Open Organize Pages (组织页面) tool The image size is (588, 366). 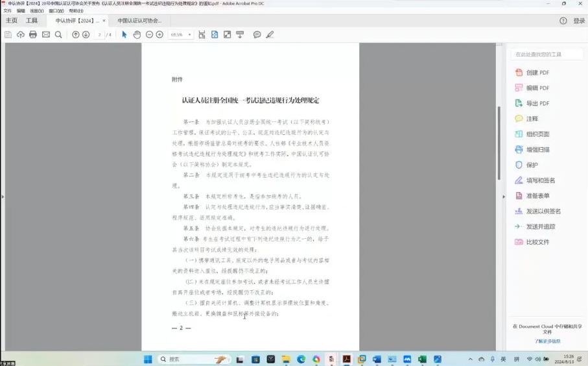tap(532, 134)
